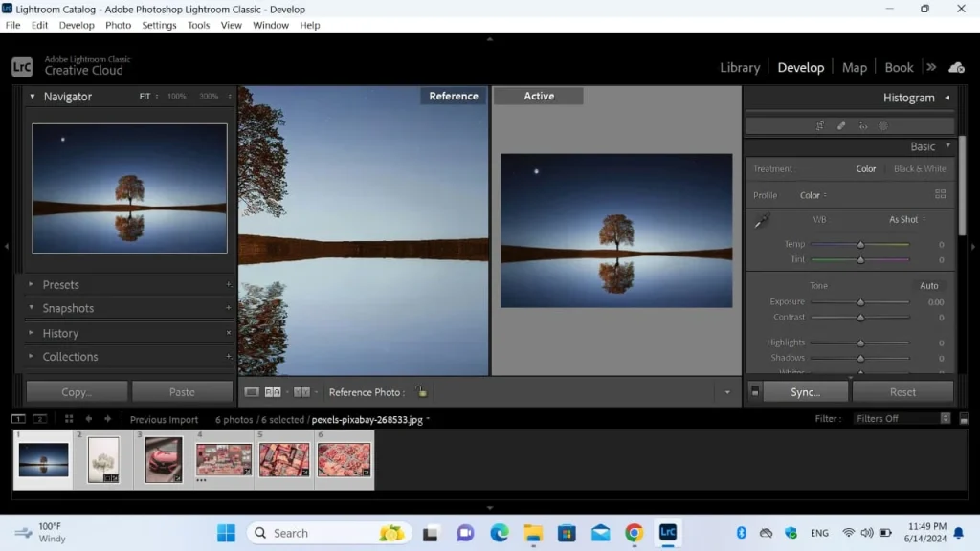Open the Develop menu

77,25
